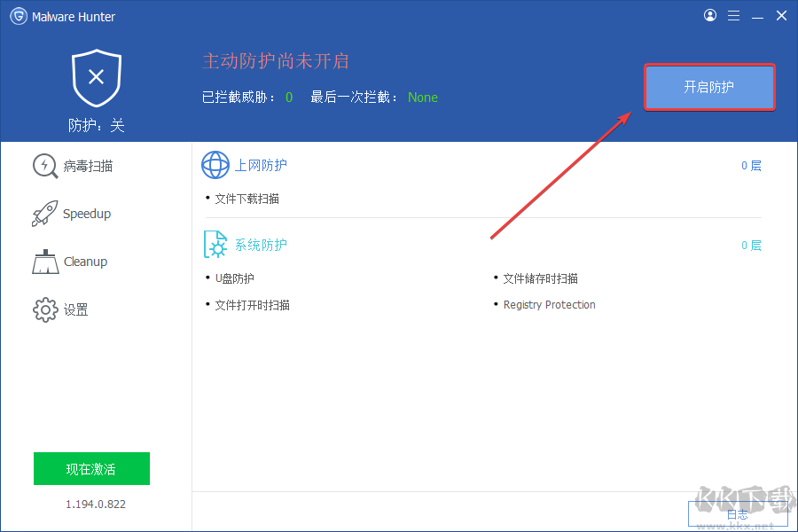Click the 系统防护 heading
The width and height of the screenshot is (798, 532).
point(261,245)
